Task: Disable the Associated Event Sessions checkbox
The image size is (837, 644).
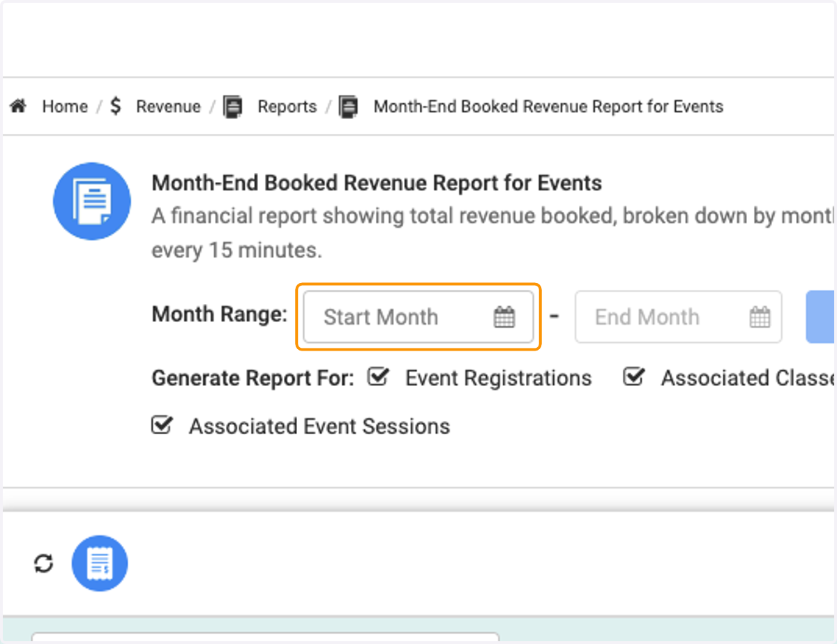Action: coord(161,425)
